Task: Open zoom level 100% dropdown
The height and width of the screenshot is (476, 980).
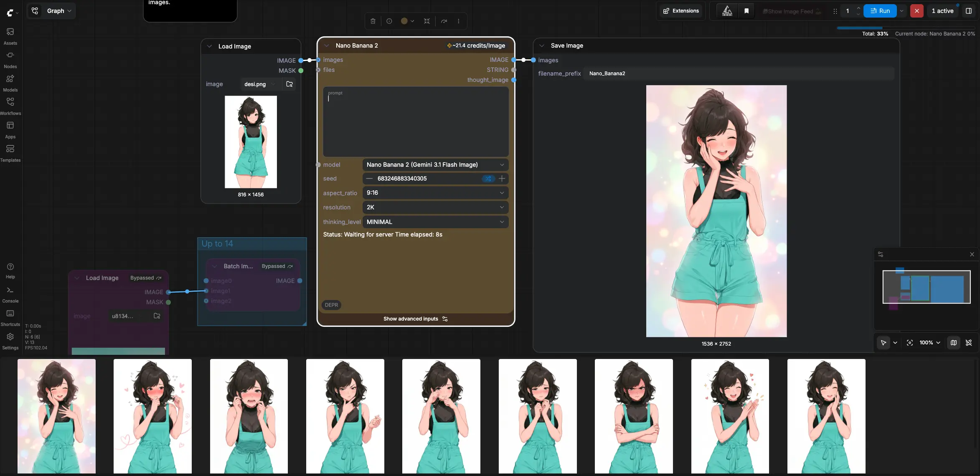Action: [x=930, y=343]
